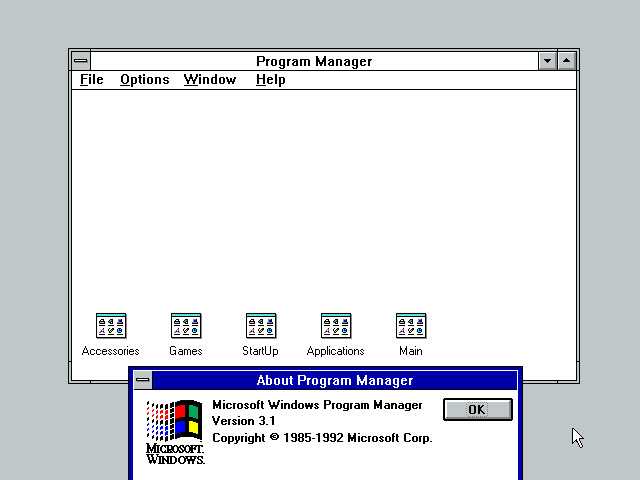Click the Copyright 1985-1992 Microsoft Corp. text
This screenshot has width=640, height=480.
point(322,438)
